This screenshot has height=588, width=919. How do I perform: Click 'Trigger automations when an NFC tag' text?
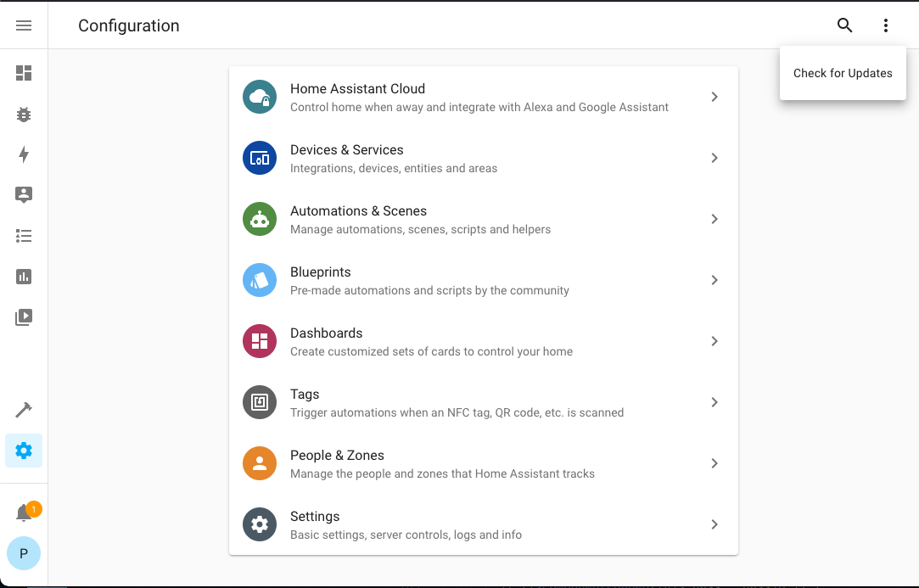[x=457, y=412]
